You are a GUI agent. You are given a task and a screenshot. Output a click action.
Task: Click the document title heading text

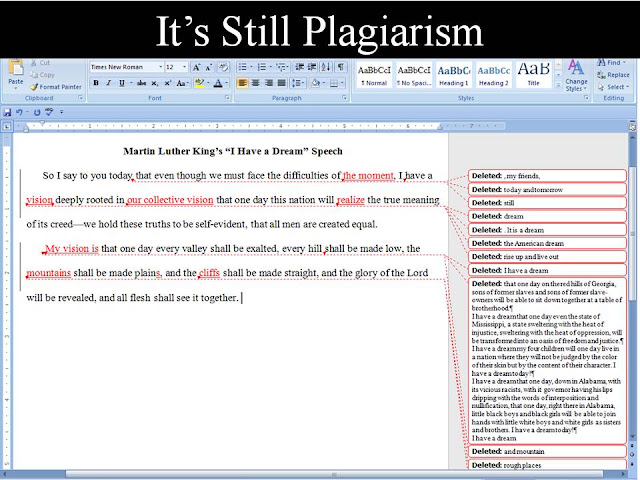pos(233,151)
